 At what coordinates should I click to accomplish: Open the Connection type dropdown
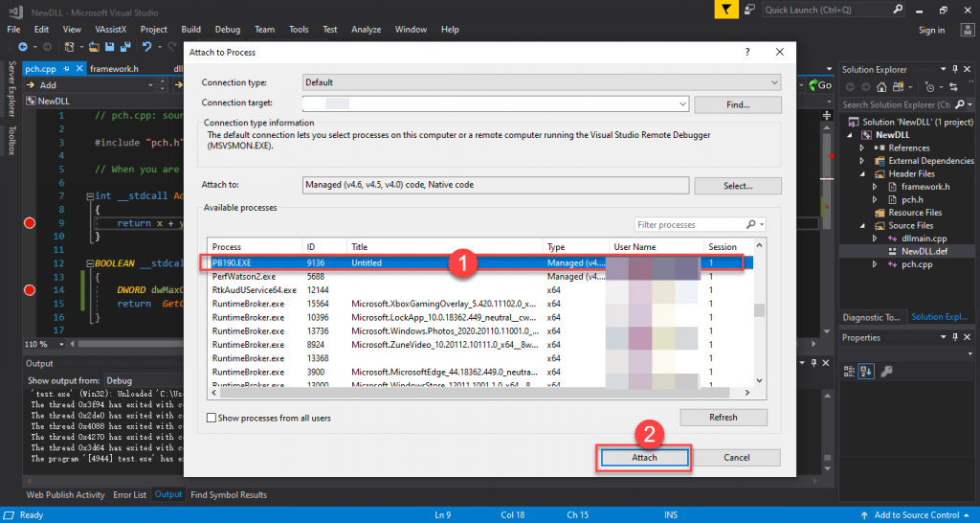(x=542, y=82)
